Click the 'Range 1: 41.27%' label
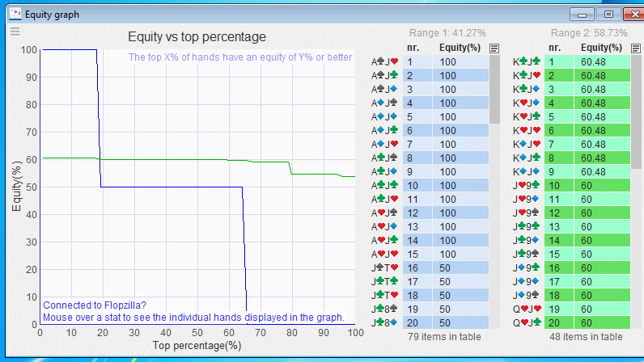This screenshot has height=362, width=644. 447,33
